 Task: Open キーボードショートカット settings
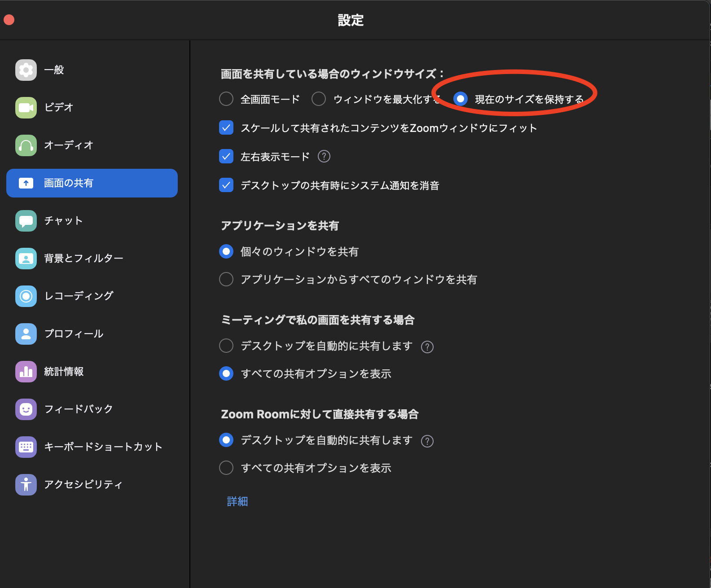pyautogui.click(x=92, y=447)
